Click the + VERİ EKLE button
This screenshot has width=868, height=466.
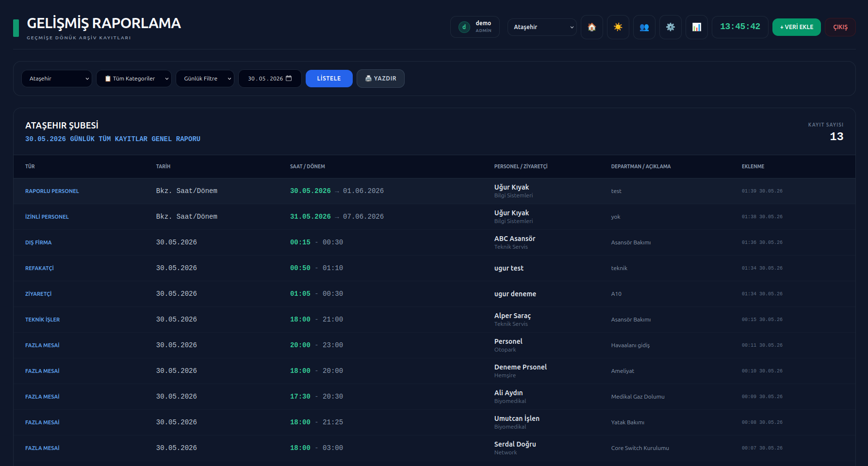[x=796, y=27]
